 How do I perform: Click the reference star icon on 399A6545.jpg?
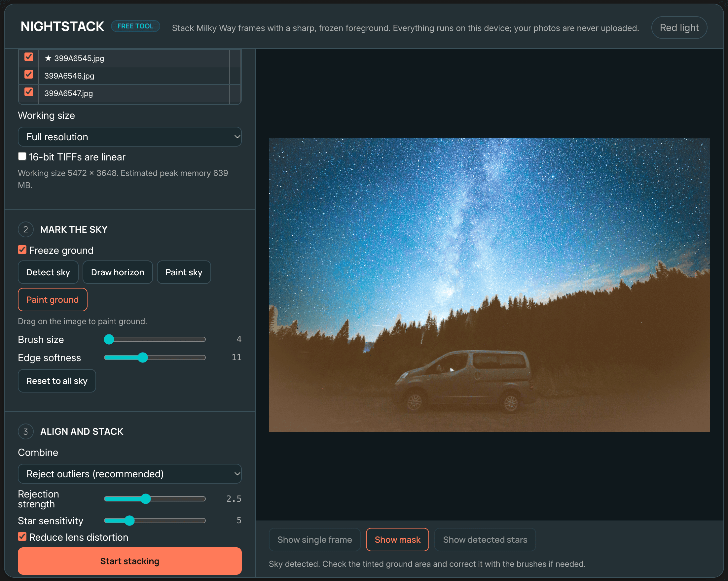[48, 58]
